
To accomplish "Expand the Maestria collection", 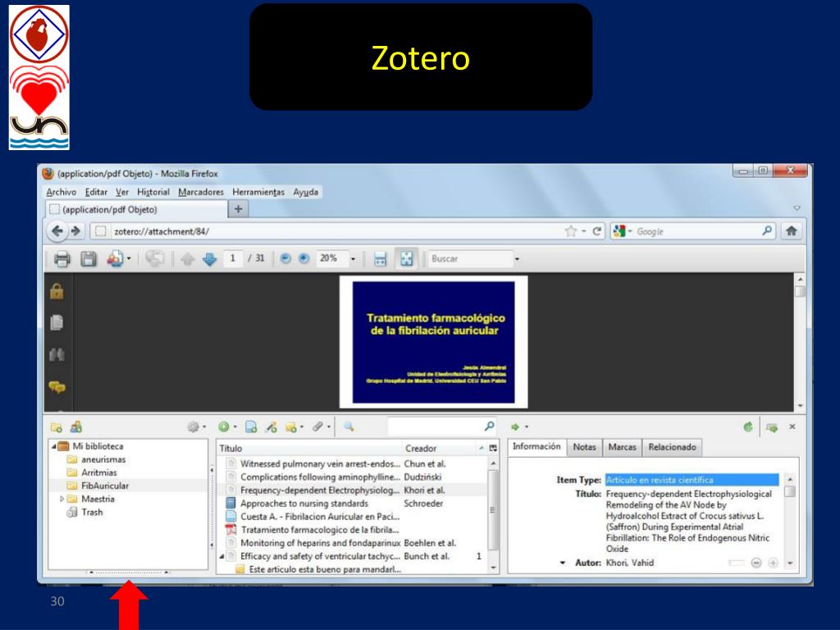I will (62, 499).
